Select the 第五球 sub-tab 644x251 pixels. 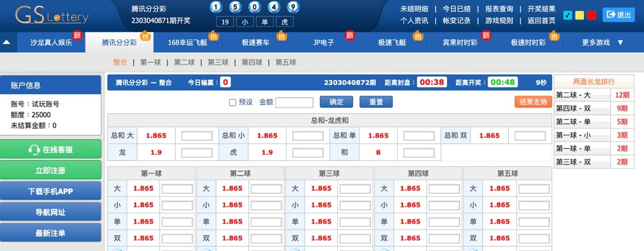pos(286,62)
